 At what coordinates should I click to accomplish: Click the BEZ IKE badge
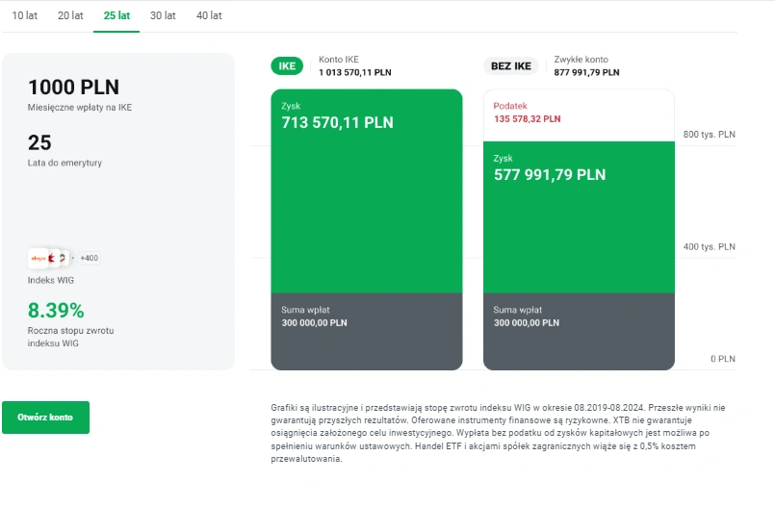(x=511, y=66)
